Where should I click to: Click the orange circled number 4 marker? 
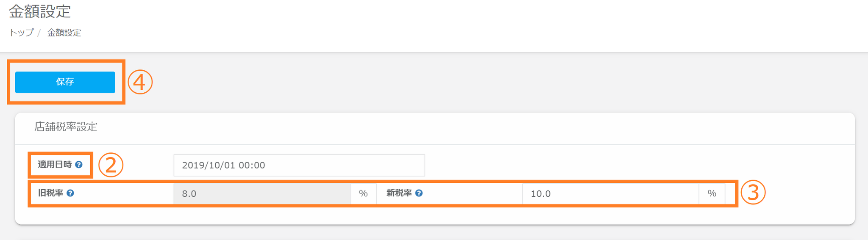pyautogui.click(x=140, y=82)
